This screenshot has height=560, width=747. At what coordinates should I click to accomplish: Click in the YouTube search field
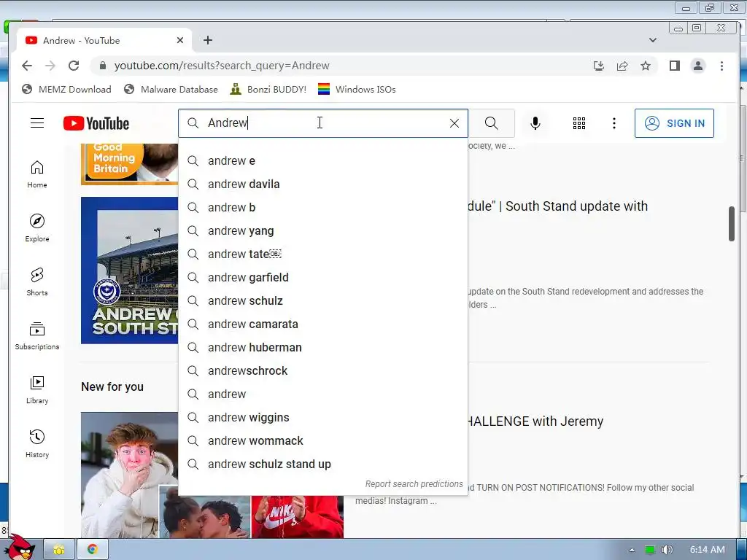324,123
